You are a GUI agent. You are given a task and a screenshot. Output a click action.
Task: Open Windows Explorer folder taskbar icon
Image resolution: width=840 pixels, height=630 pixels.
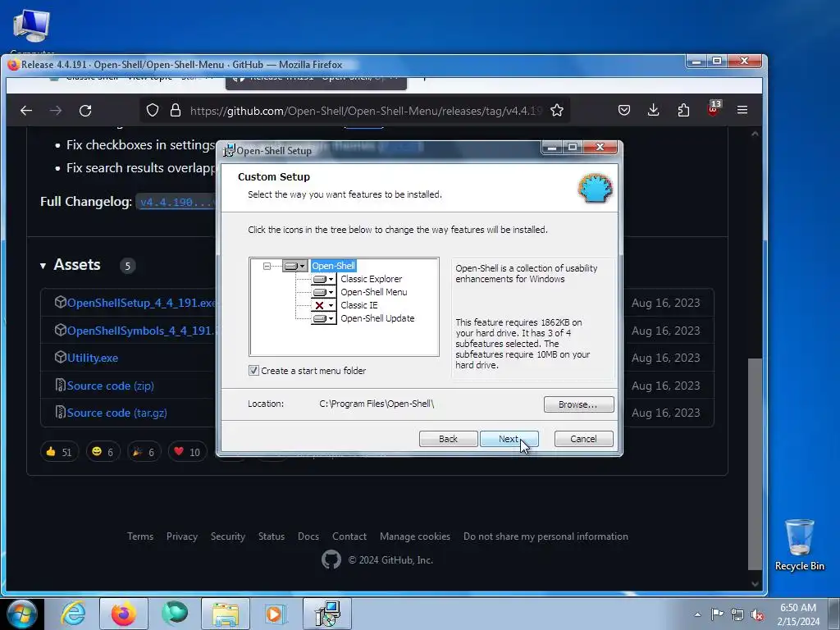(x=226, y=614)
